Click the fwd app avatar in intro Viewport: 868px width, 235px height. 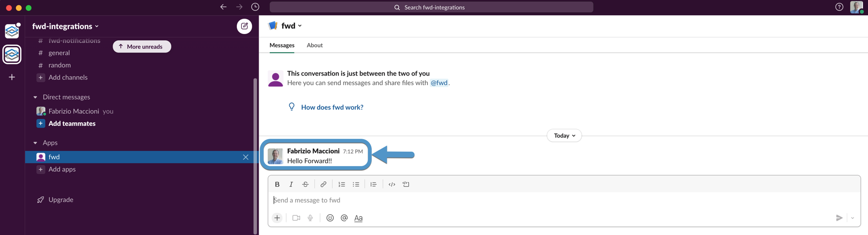point(275,78)
